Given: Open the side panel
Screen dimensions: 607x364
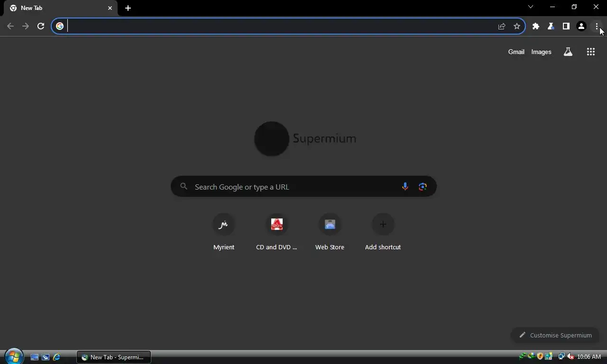Looking at the screenshot, I should click(x=566, y=26).
